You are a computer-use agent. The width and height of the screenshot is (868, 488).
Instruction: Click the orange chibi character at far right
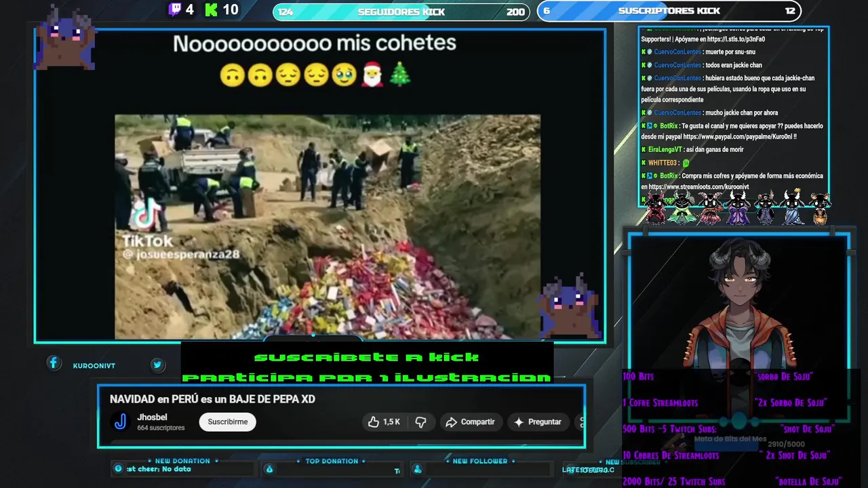820,208
